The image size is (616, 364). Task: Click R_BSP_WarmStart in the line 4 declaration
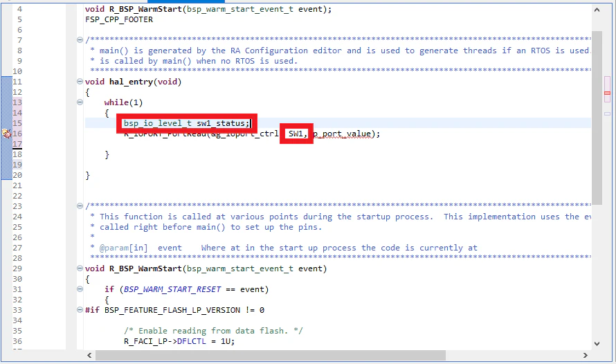[145, 9]
